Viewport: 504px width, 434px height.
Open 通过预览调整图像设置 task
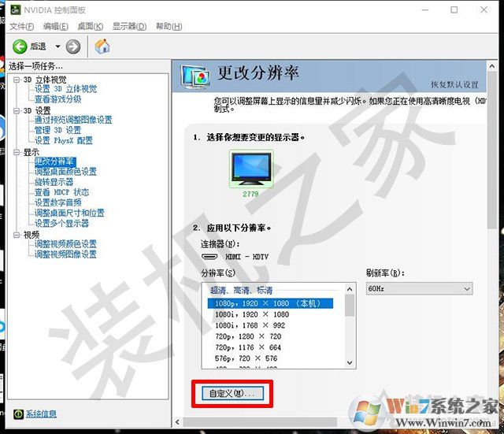click(73, 120)
